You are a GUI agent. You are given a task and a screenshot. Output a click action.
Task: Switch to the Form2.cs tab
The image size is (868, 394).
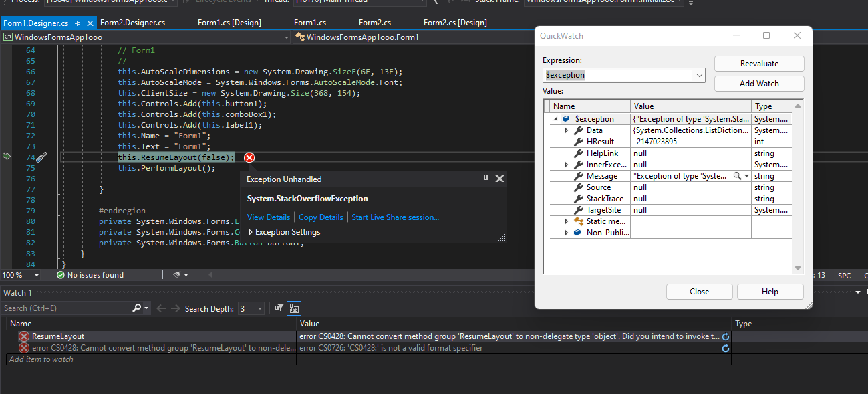tap(375, 23)
